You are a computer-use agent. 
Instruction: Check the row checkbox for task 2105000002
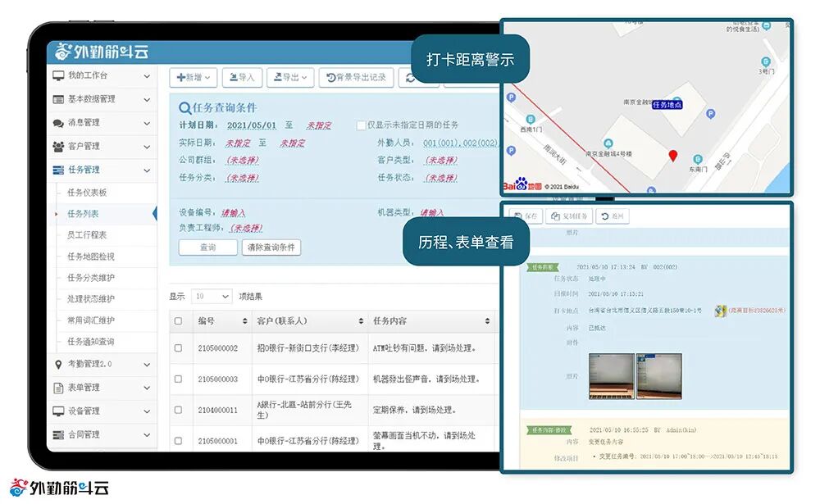[179, 347]
